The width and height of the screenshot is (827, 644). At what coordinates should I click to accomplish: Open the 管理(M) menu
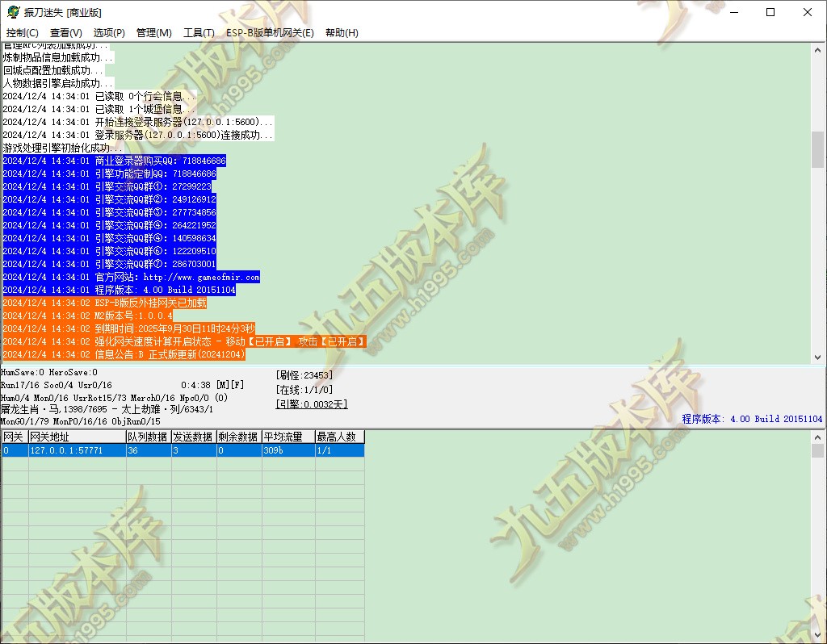coord(154,32)
